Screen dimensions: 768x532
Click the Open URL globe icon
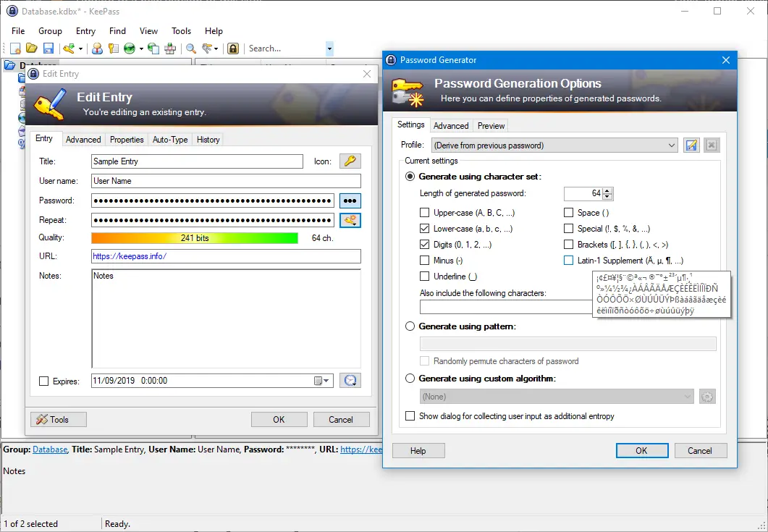tap(130, 48)
